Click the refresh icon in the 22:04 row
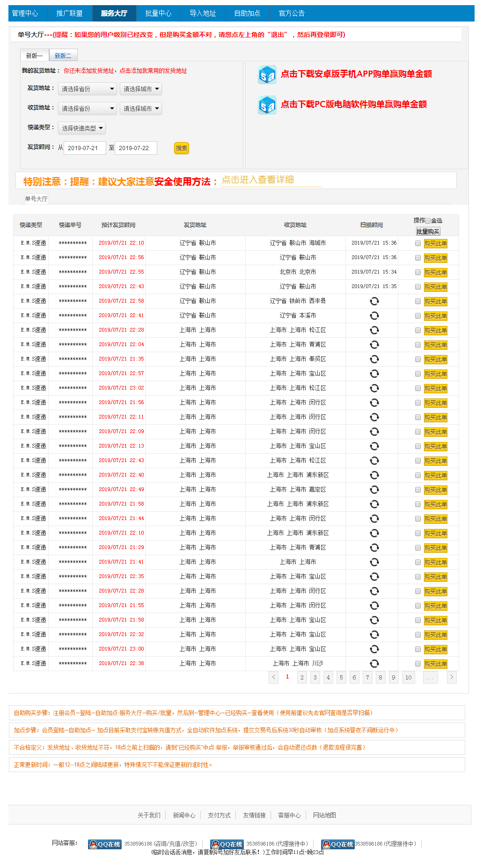The image size is (483, 868). (374, 345)
